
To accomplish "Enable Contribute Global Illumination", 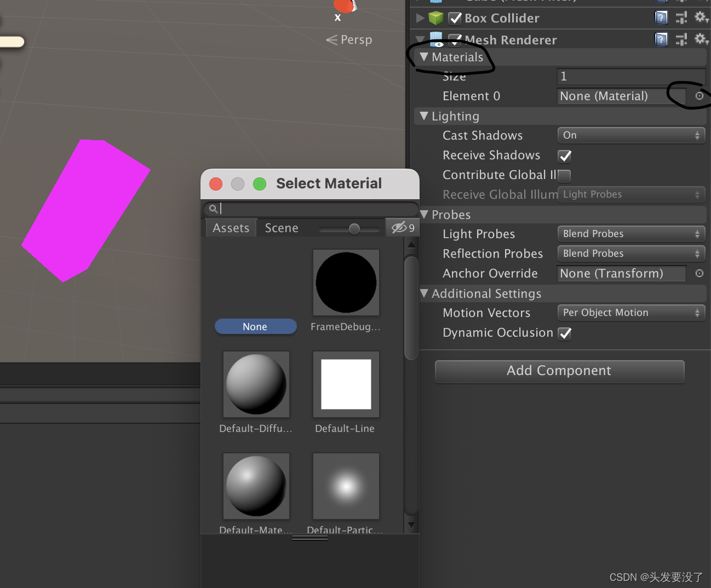I will point(565,175).
